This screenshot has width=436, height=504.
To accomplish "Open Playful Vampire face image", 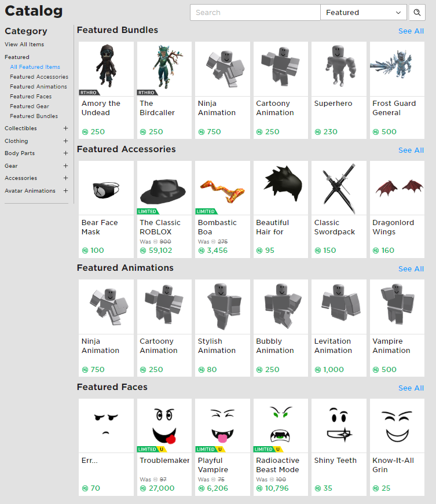I will (222, 425).
